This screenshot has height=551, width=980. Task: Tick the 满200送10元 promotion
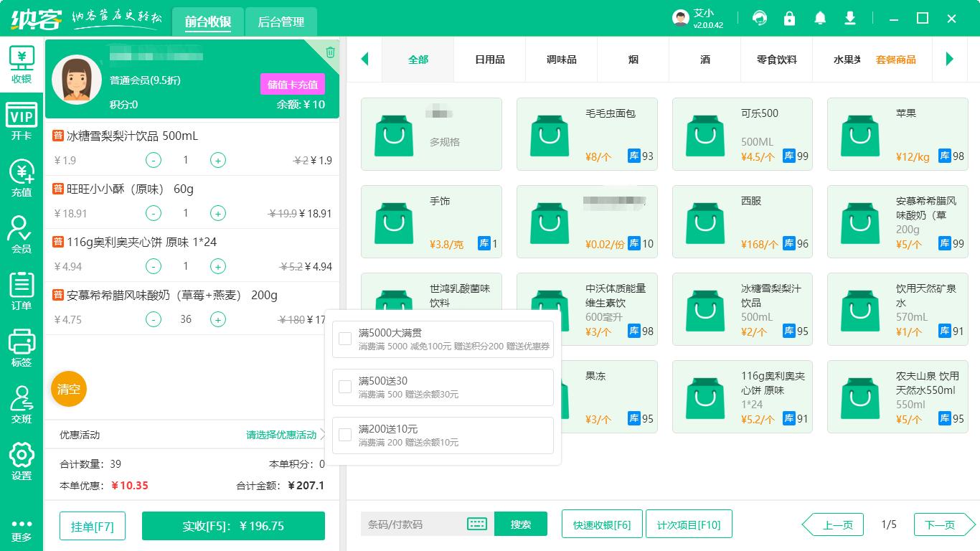tap(344, 435)
